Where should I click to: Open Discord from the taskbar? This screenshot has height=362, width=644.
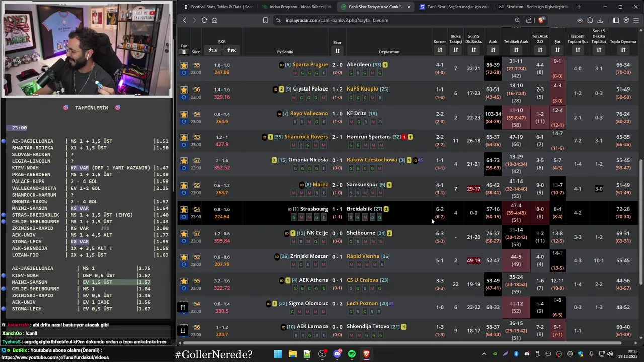[337, 354]
